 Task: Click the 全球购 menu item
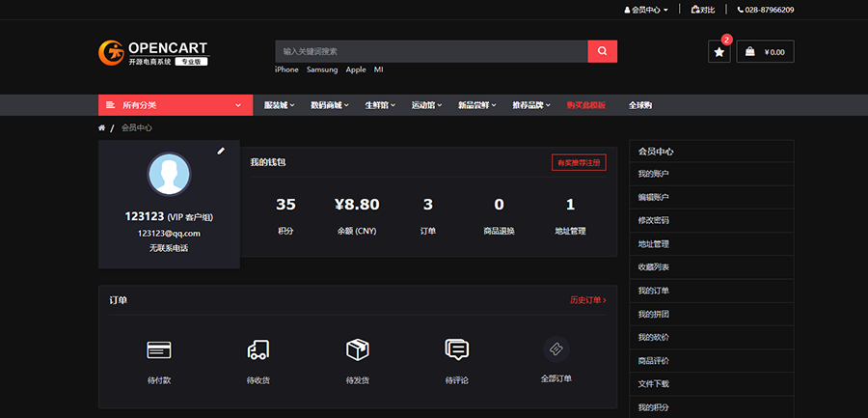tap(640, 105)
